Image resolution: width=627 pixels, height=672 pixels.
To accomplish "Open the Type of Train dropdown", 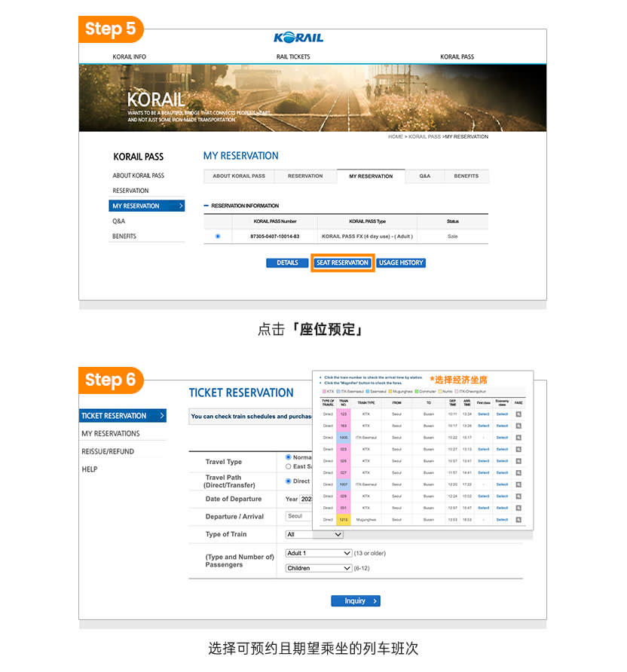I will tap(314, 534).
